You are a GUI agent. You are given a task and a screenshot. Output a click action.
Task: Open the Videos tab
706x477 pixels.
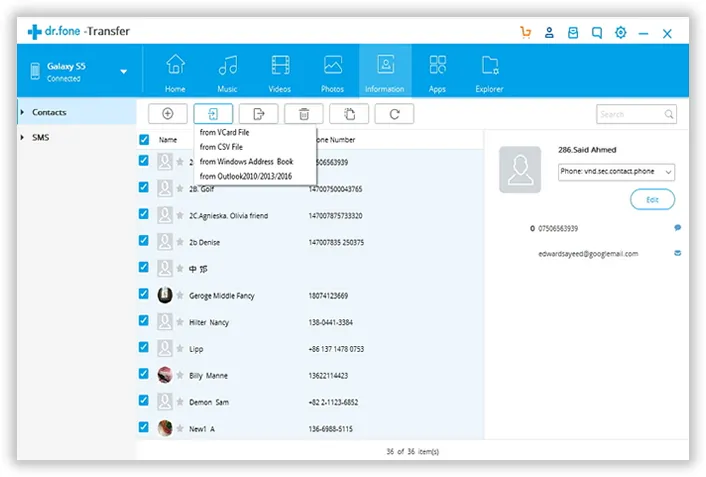(x=280, y=73)
